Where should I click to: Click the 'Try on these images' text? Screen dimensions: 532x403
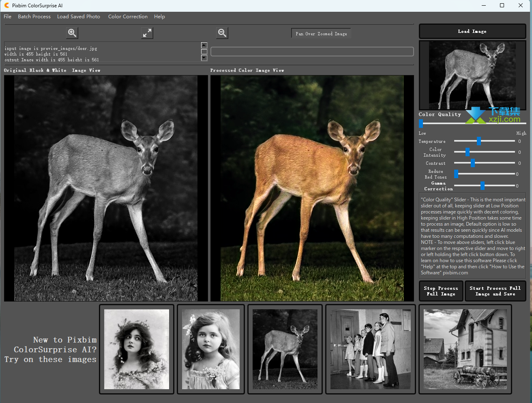coord(50,360)
